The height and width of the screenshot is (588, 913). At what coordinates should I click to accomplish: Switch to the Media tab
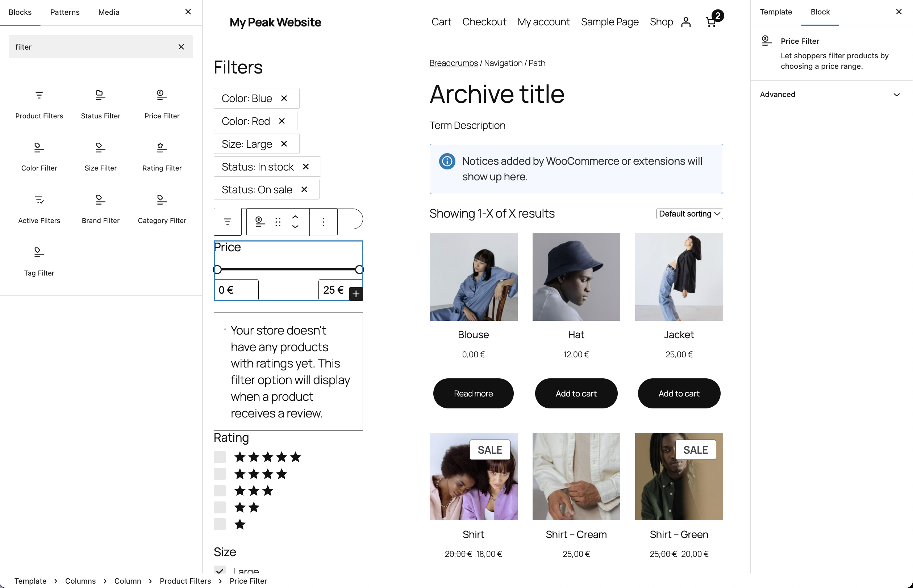coord(109,12)
